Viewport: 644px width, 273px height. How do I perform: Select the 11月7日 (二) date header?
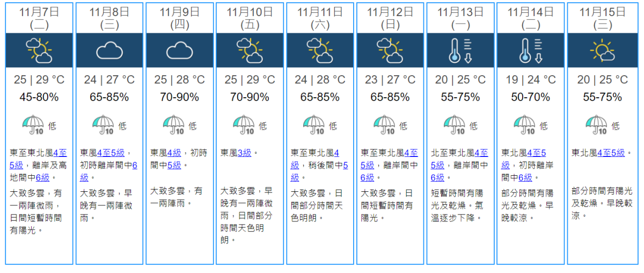[x=39, y=17]
